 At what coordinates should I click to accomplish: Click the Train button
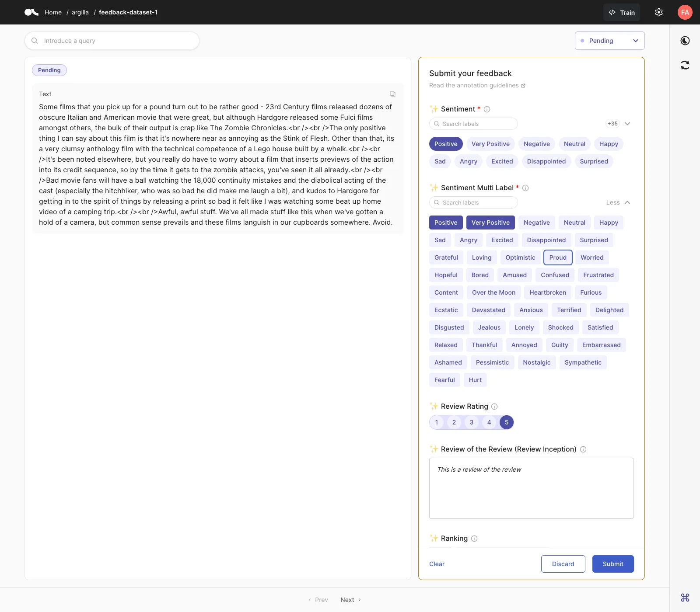[x=621, y=12]
